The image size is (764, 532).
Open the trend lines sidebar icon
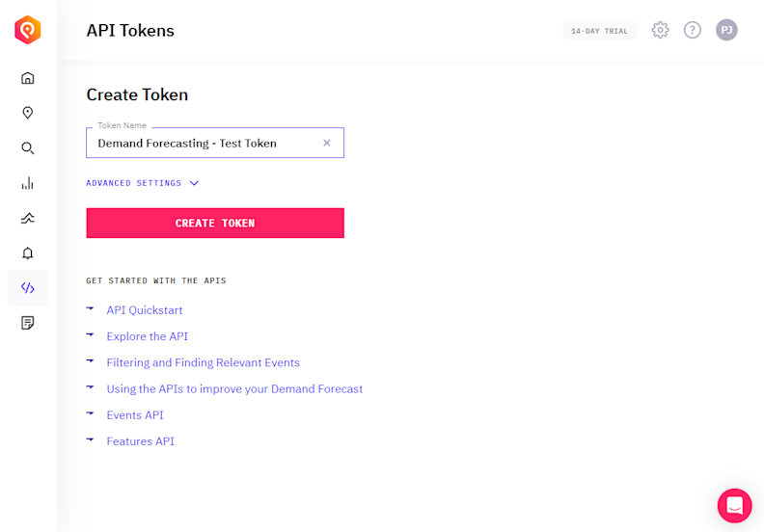(28, 218)
